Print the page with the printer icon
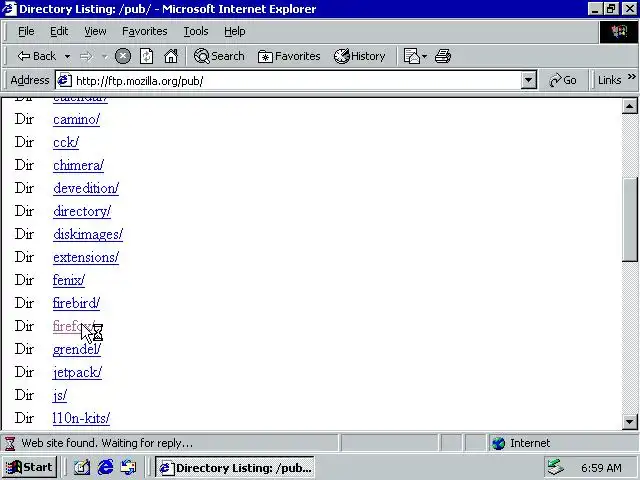Screen dimensions: 640x480 pyautogui.click(x=443, y=56)
